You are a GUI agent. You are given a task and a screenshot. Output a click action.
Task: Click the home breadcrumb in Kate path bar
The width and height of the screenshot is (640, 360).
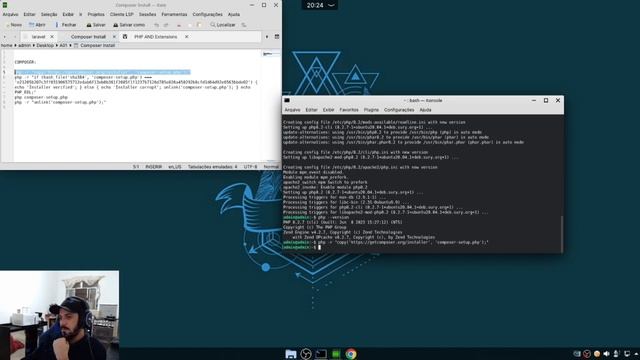coord(7,45)
